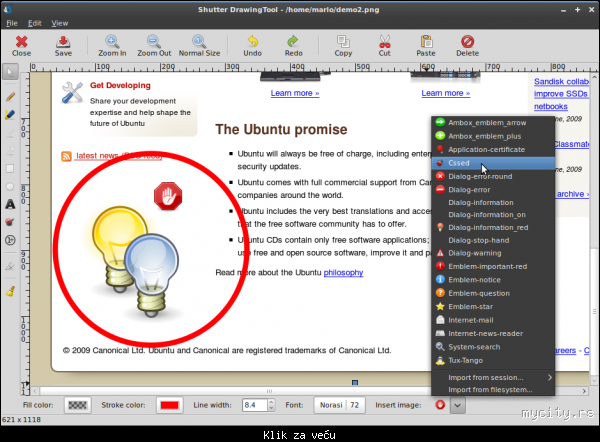Click the red Stroke color swatch
600x442 pixels.
pyautogui.click(x=170, y=405)
